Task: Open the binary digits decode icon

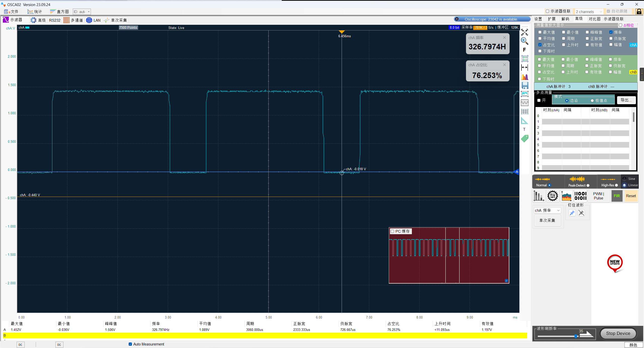Action: point(581,196)
